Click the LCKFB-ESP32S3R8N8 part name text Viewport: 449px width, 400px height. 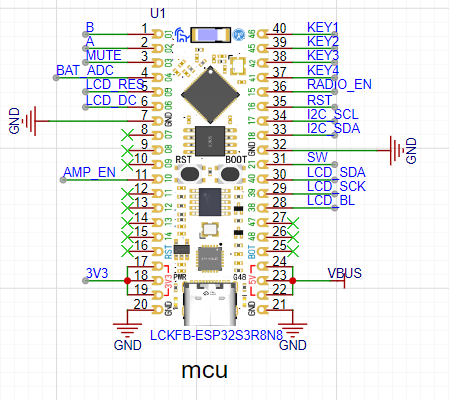click(216, 335)
